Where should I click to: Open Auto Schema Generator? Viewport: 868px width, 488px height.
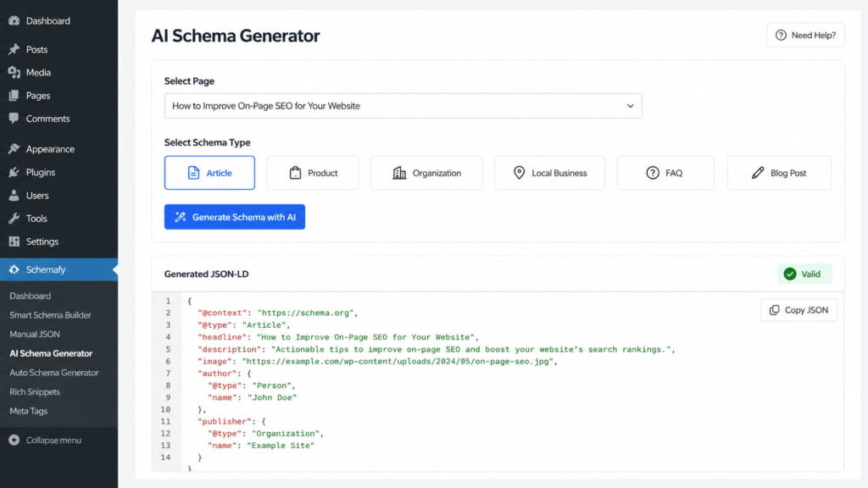click(x=54, y=373)
